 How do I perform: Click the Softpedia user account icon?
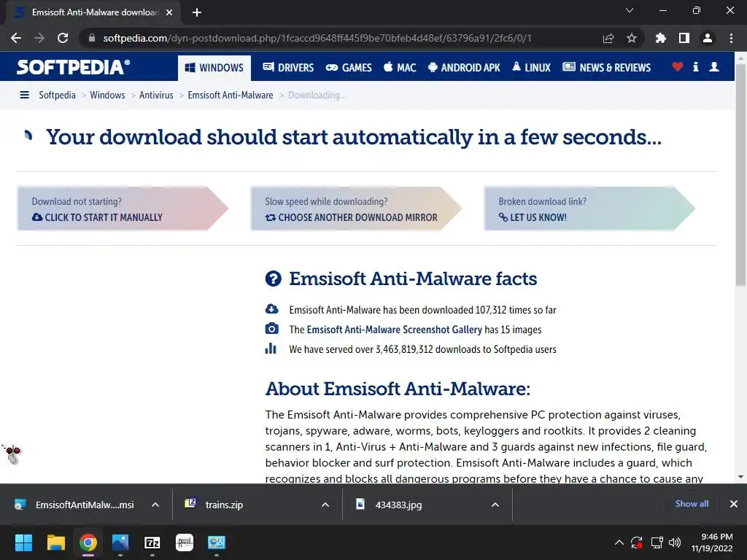(x=714, y=67)
